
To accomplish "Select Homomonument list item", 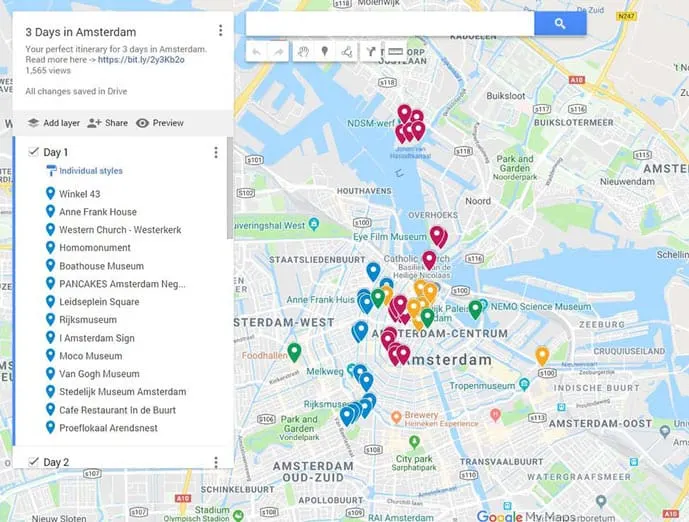I will (x=95, y=248).
